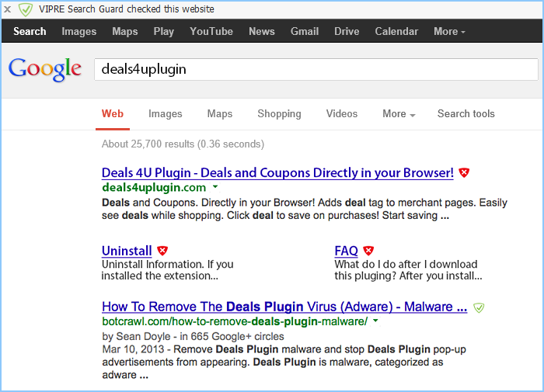Switch to the Images search tab
Image resolution: width=544 pixels, height=392 pixels.
[165, 114]
